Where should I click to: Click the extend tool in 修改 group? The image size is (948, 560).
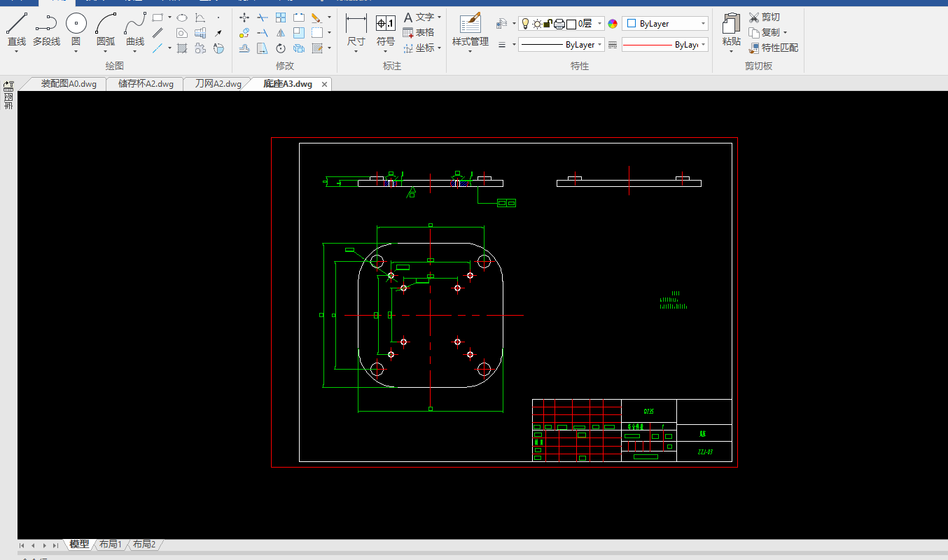coord(263,33)
